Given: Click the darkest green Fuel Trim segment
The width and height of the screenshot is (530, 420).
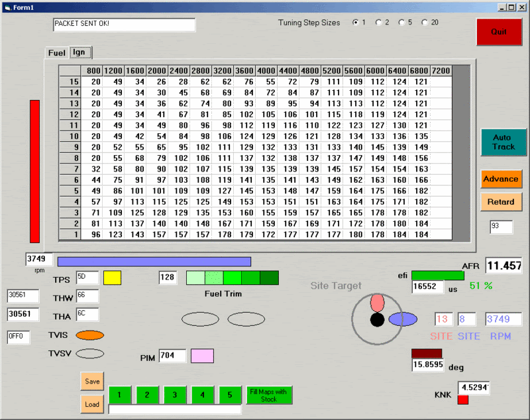Looking at the screenshot, I should click(x=270, y=278).
